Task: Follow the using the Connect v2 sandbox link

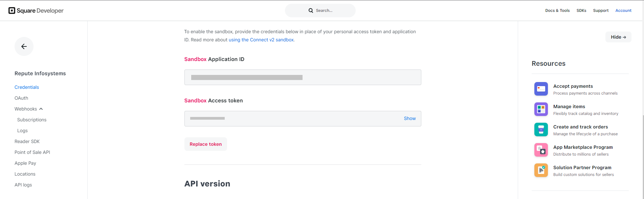Action: 261,40
